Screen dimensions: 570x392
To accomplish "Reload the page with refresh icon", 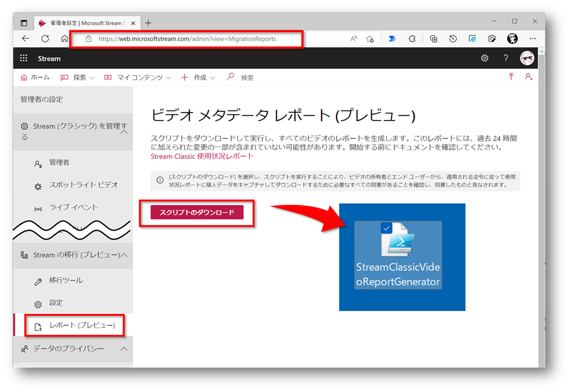I will (x=45, y=39).
